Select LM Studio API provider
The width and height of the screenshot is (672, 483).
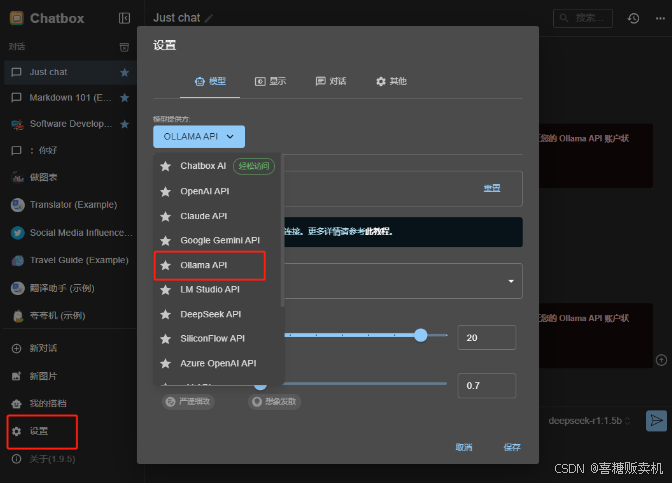click(217, 290)
